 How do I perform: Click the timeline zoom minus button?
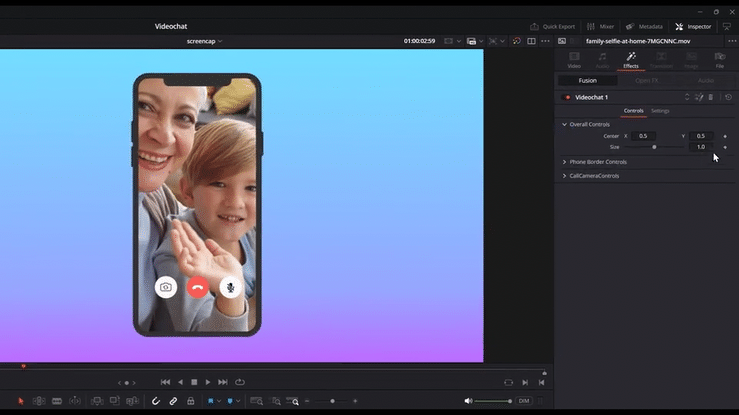pos(307,401)
